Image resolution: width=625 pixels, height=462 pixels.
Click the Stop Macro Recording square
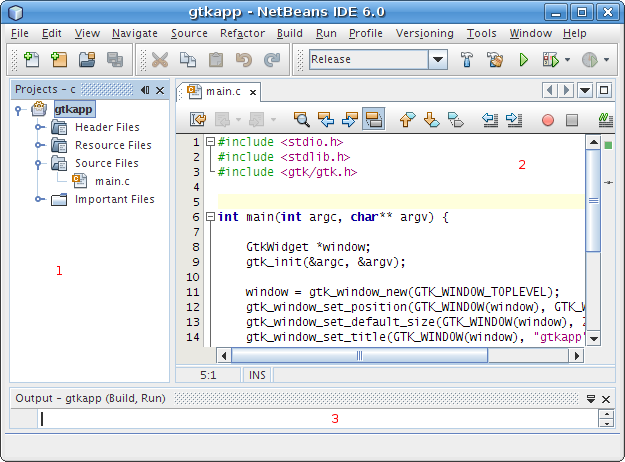click(572, 120)
